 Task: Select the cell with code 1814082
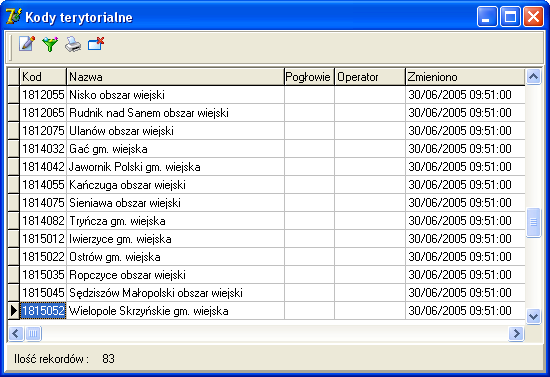[x=43, y=221]
